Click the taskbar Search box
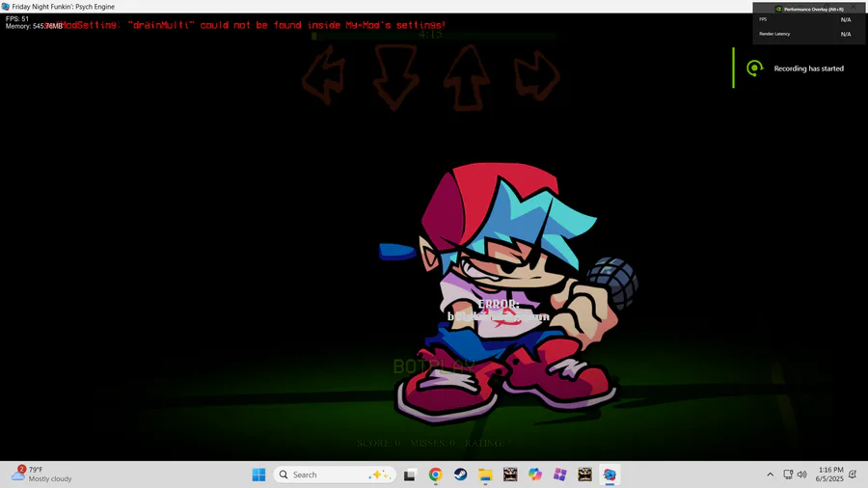Viewport: 868px width, 488px height. (335, 474)
